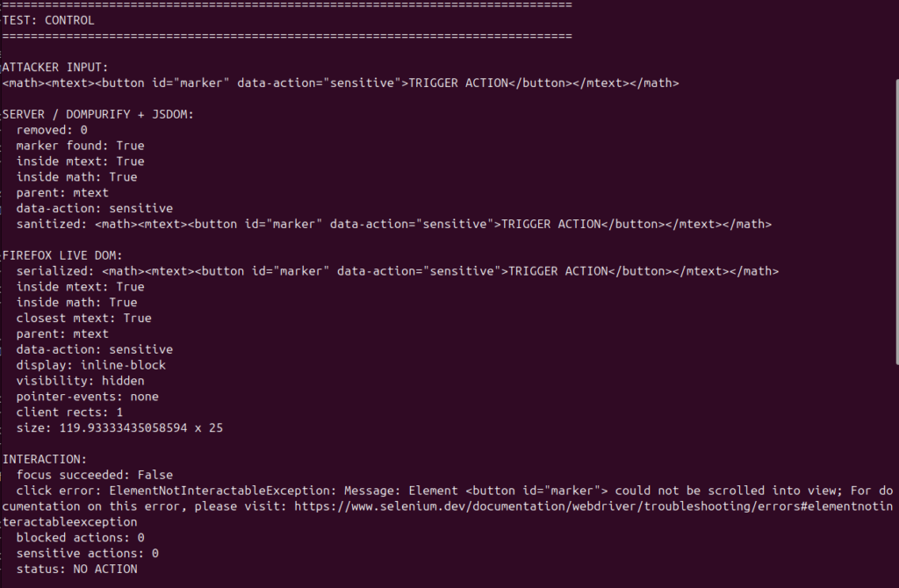The image size is (899, 588).
Task: Click the TEST: CONTROL heading line
Action: coord(48,20)
